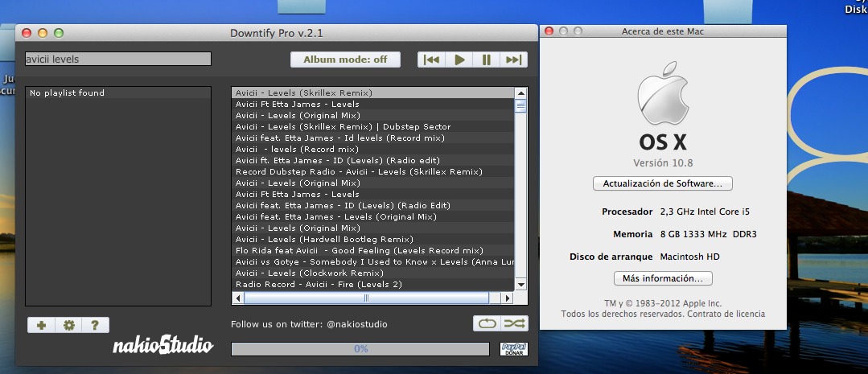Focus the 'avicii levels' search field
Viewport: 868px width, 374px height.
(x=118, y=59)
